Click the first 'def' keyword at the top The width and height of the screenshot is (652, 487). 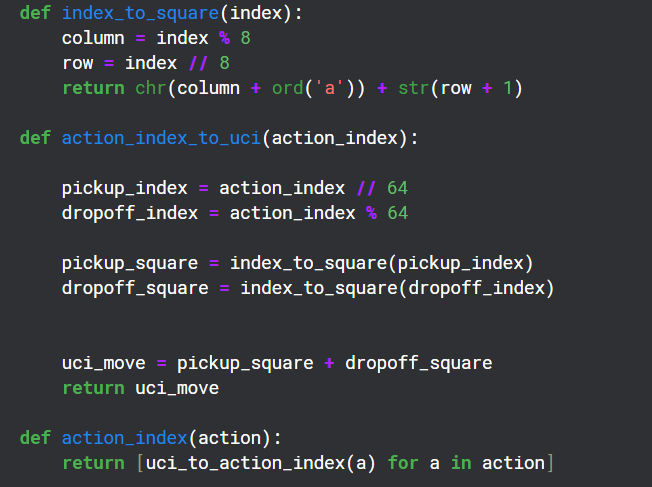[x=35, y=14]
